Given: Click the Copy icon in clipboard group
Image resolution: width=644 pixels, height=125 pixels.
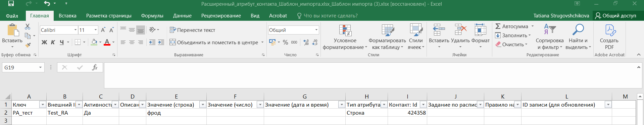Looking at the screenshot, I should [x=28, y=36].
